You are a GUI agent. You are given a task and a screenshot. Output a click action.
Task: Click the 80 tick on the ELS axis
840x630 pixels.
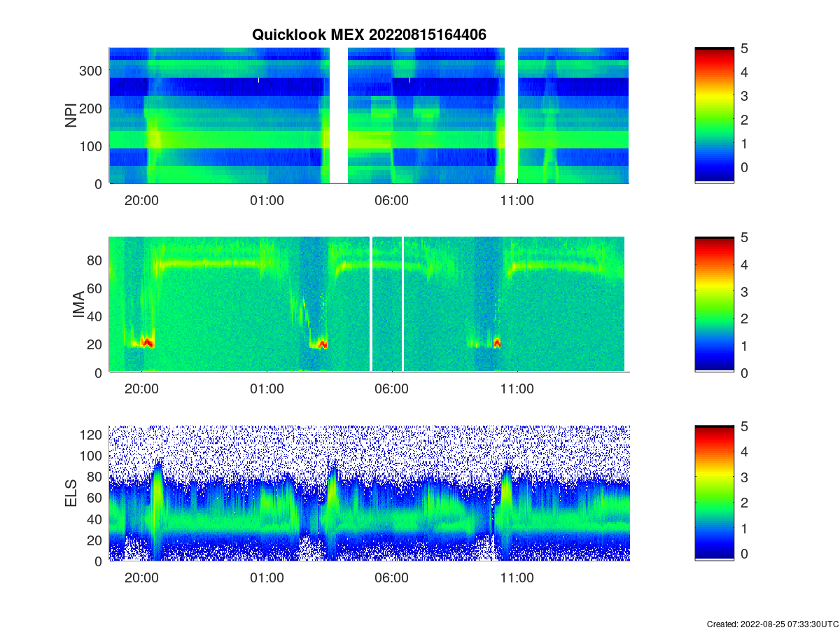pos(96,477)
